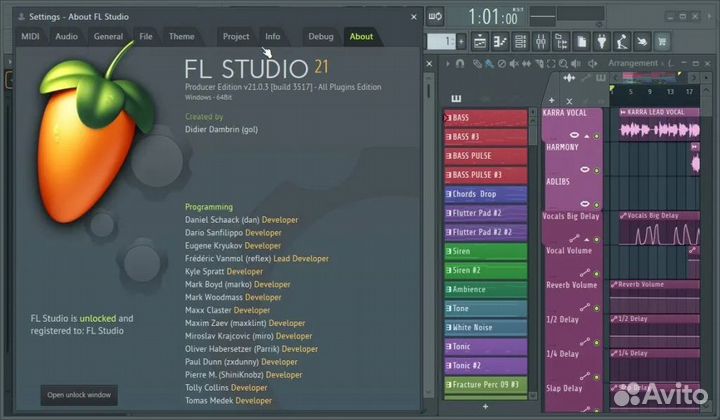Select the Zoom tool in playlist
The height and width of the screenshot is (420, 720).
pyautogui.click(x=563, y=63)
